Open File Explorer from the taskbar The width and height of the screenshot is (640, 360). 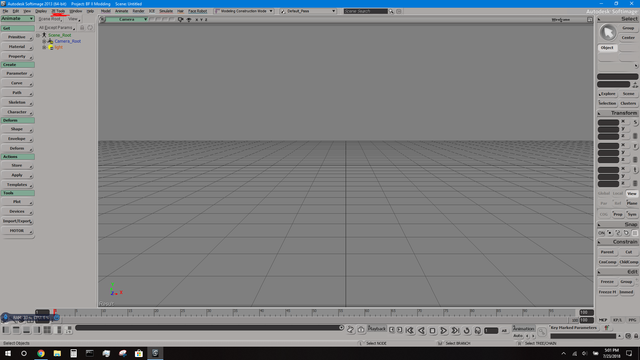click(57, 353)
